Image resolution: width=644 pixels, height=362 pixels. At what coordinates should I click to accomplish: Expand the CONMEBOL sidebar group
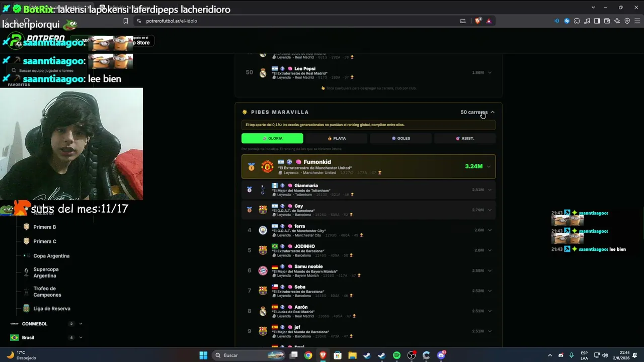coord(80,324)
